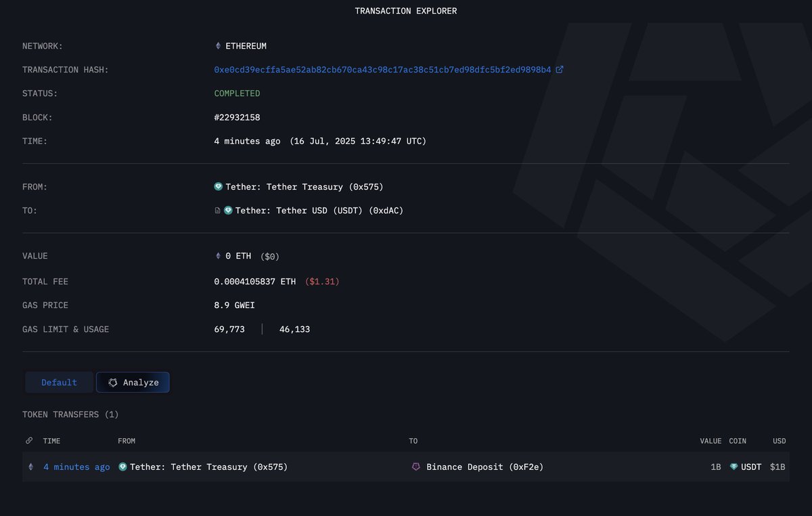812x516 pixels.
Task: Open the '4 minutes ago' link in transfer row
Action: point(76,467)
